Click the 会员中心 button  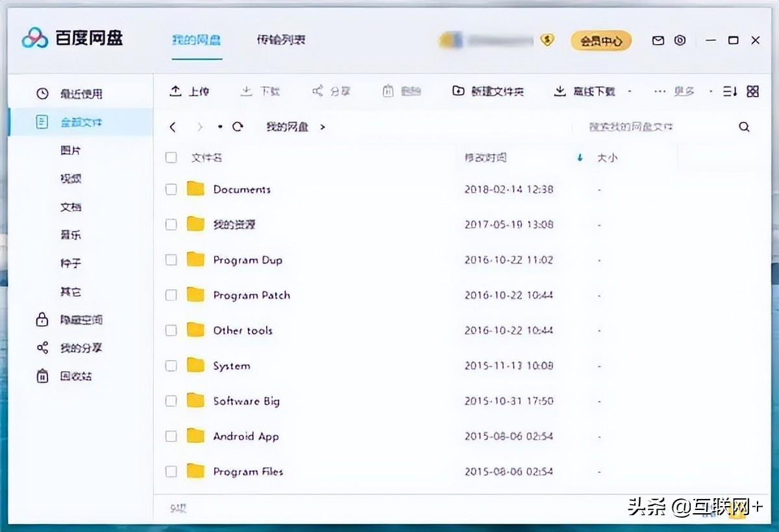tap(600, 40)
